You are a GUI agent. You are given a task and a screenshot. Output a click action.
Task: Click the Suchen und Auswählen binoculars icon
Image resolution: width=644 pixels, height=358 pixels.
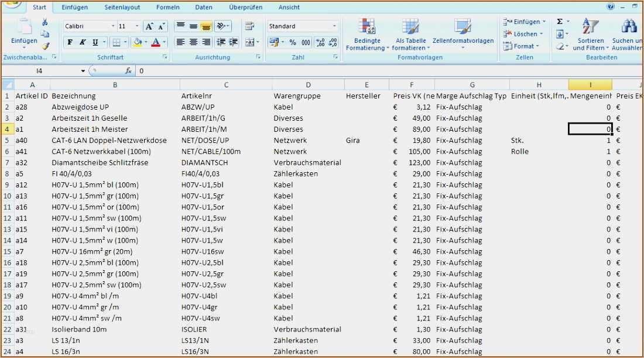click(x=628, y=28)
